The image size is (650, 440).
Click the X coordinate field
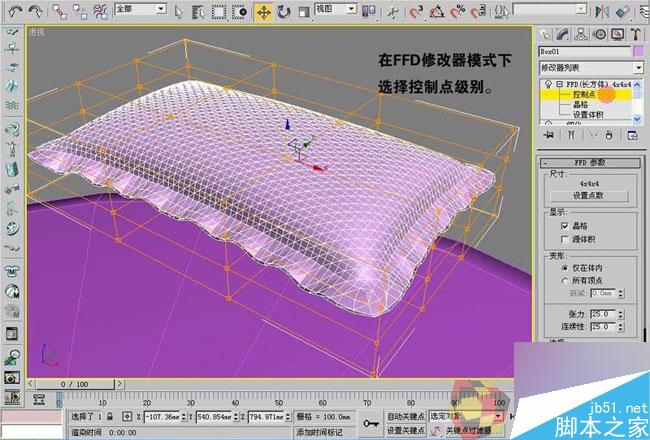pyautogui.click(x=162, y=416)
